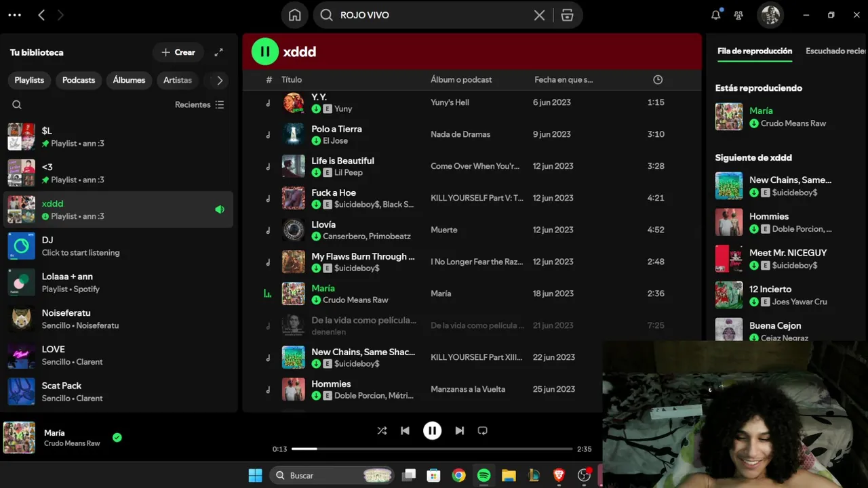
Task: Open the friends activity icon
Action: pos(738,15)
